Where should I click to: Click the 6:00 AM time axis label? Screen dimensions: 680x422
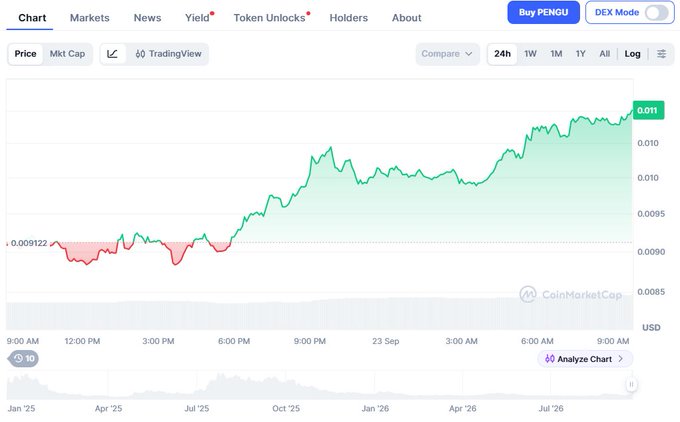(537, 341)
